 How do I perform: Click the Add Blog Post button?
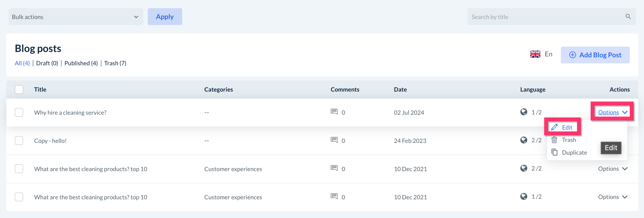pos(595,55)
